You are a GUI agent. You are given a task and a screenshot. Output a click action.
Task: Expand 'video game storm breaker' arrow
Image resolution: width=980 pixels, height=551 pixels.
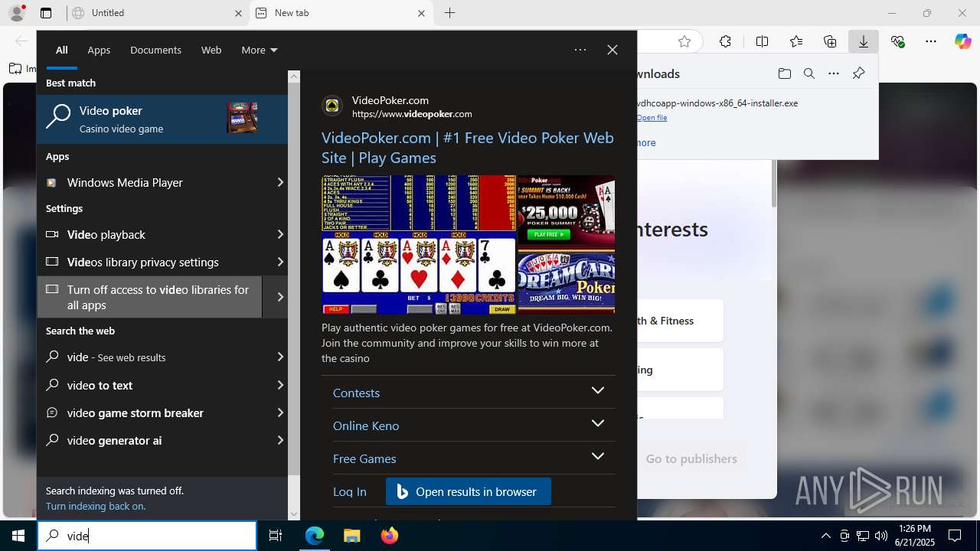pyautogui.click(x=280, y=412)
